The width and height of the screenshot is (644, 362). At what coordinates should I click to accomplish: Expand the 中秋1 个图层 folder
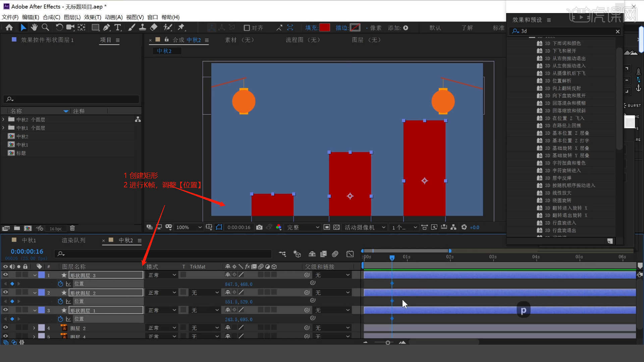point(3,128)
